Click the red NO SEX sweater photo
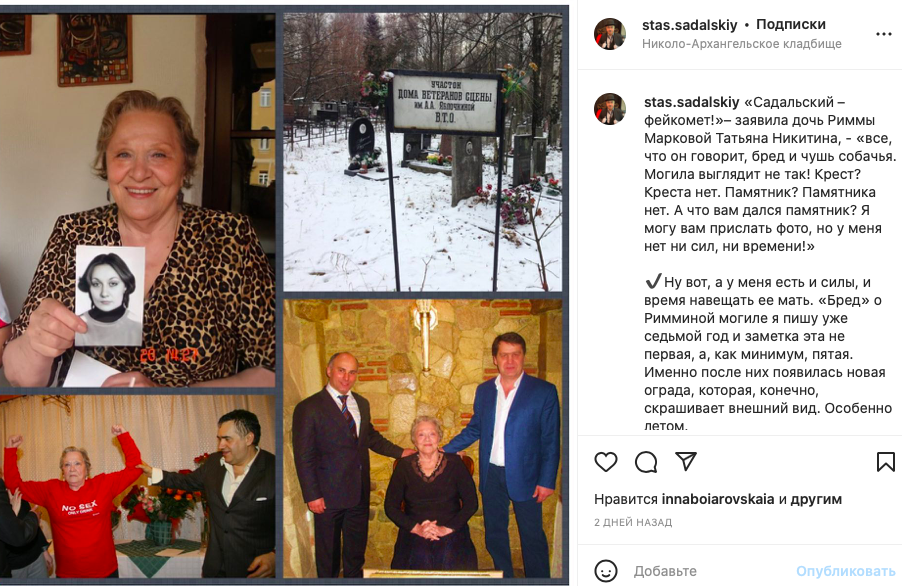The width and height of the screenshot is (902, 586). (x=137, y=487)
